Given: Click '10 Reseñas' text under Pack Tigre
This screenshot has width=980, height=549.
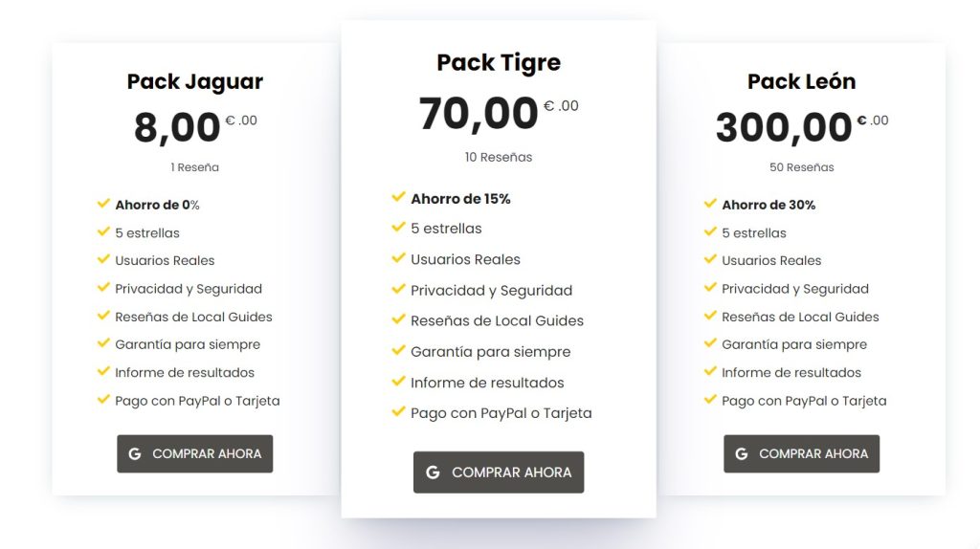Looking at the screenshot, I should pos(499,157).
